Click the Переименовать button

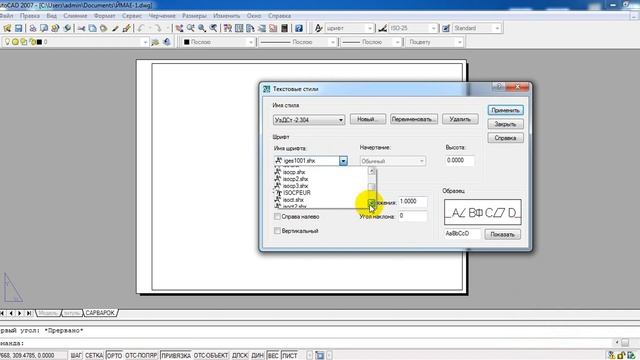click(414, 119)
